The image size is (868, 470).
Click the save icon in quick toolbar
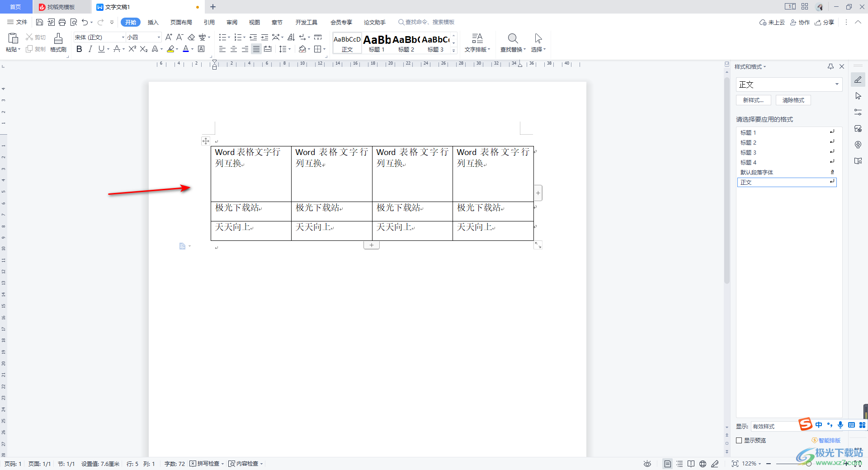pos(39,22)
